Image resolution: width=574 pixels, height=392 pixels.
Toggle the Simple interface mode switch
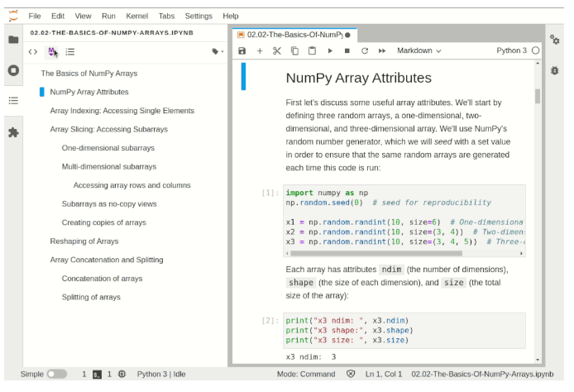tap(56, 375)
